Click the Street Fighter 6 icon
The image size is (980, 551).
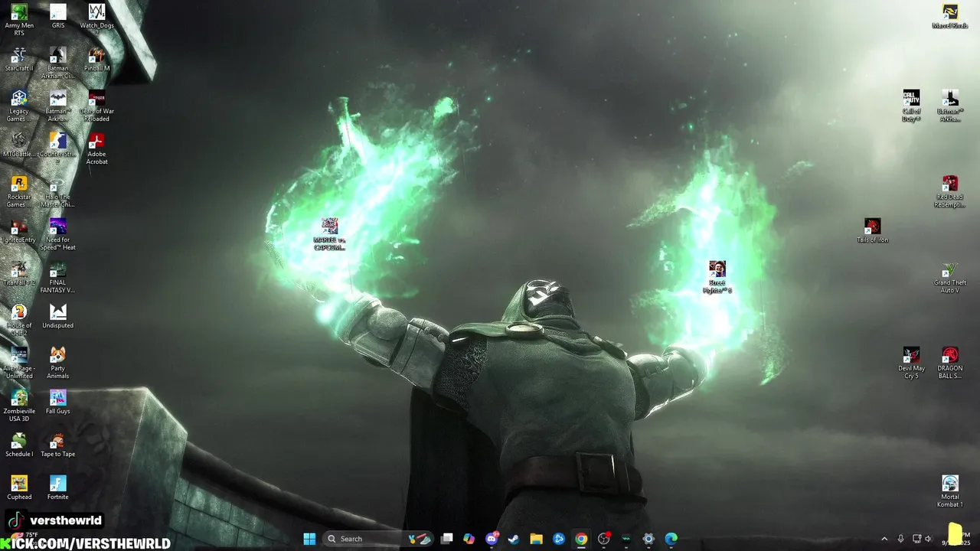click(717, 277)
